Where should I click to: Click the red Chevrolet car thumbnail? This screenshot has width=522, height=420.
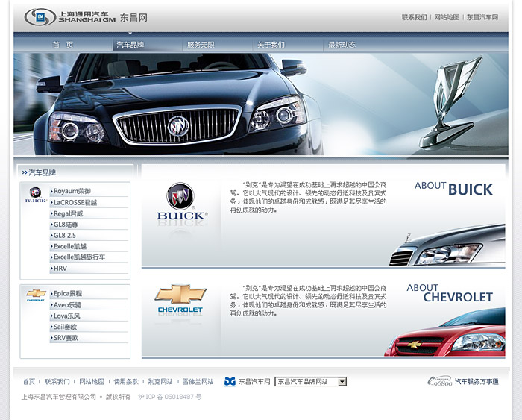(x=444, y=332)
